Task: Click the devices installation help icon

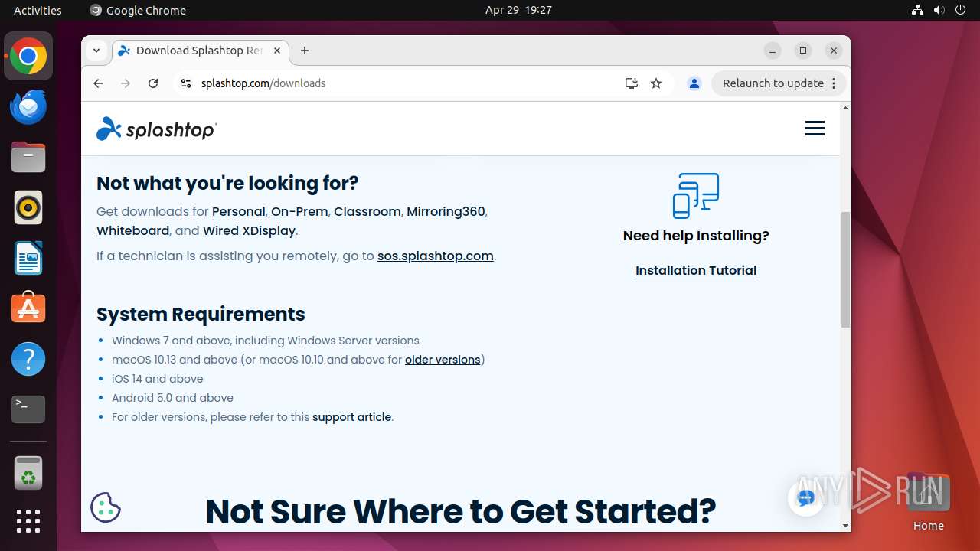Action: 696,195
